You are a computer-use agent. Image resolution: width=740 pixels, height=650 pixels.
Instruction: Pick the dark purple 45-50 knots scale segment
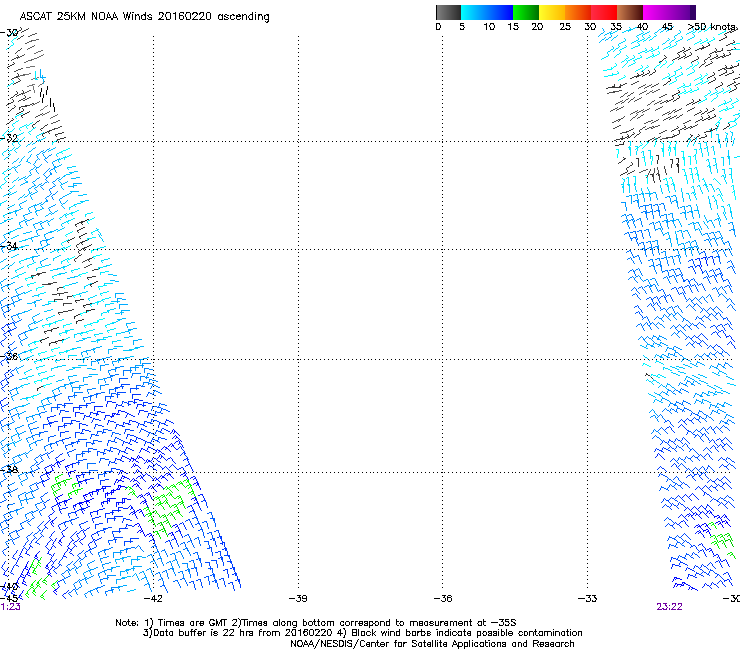pyautogui.click(x=682, y=12)
